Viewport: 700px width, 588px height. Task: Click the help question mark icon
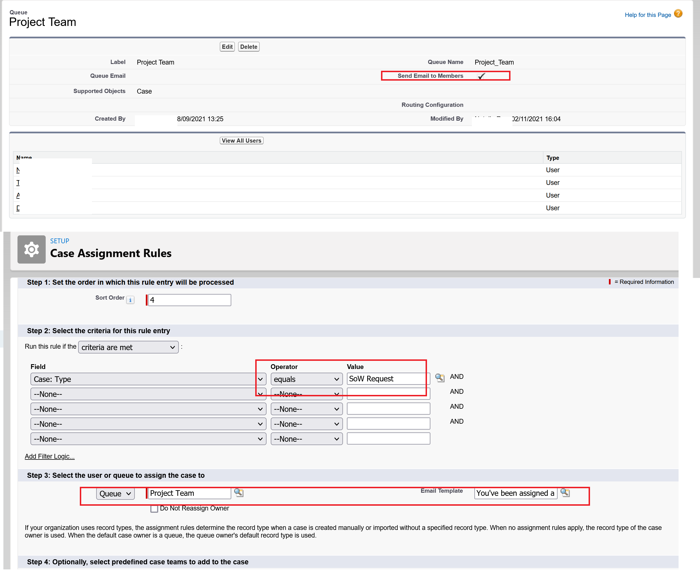point(678,14)
